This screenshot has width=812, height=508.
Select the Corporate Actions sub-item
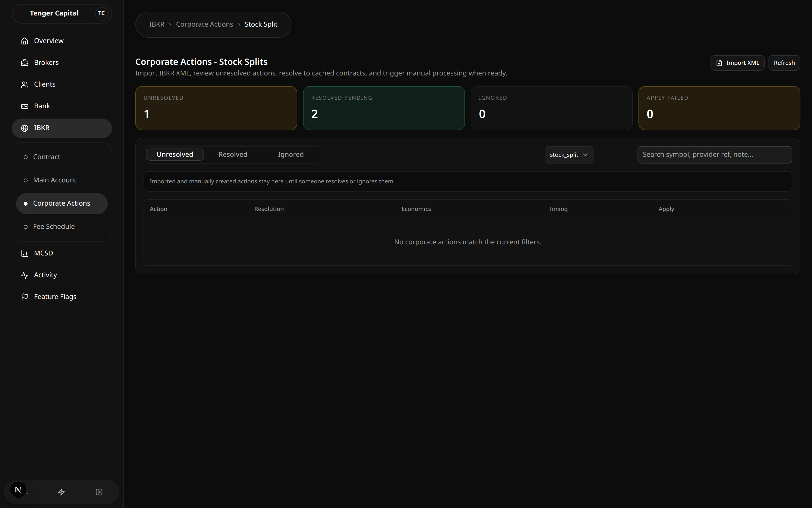[x=62, y=204]
